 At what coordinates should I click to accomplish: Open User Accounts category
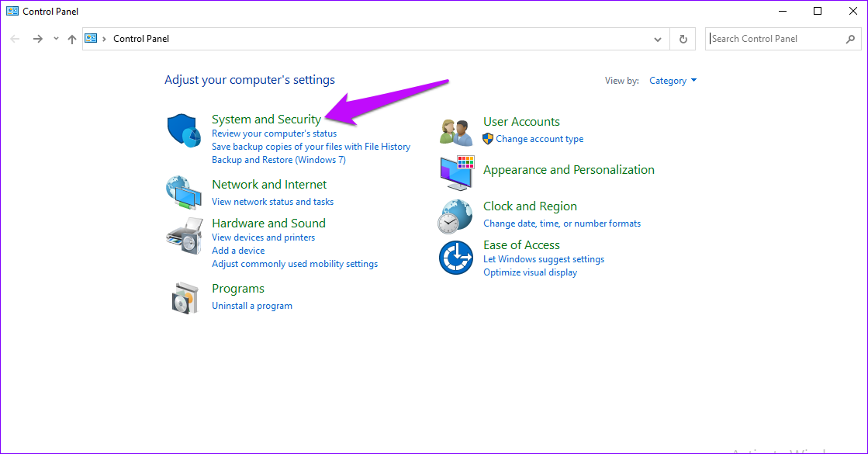click(521, 122)
